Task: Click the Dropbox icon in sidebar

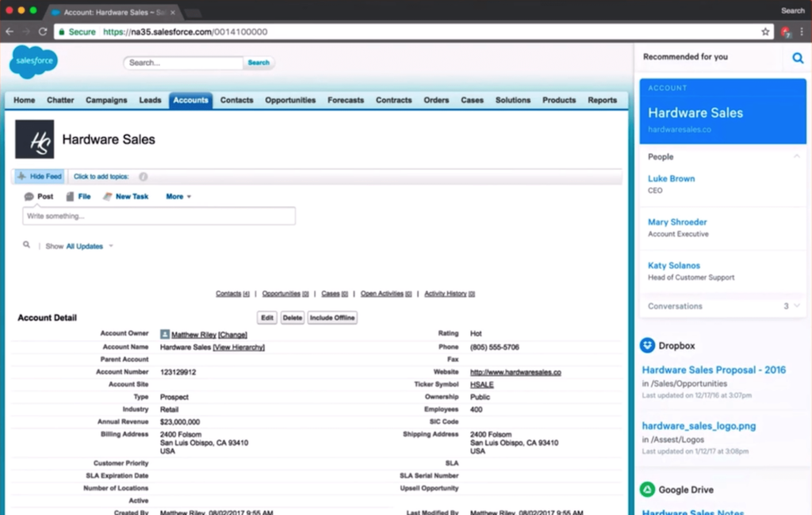Action: coord(647,345)
